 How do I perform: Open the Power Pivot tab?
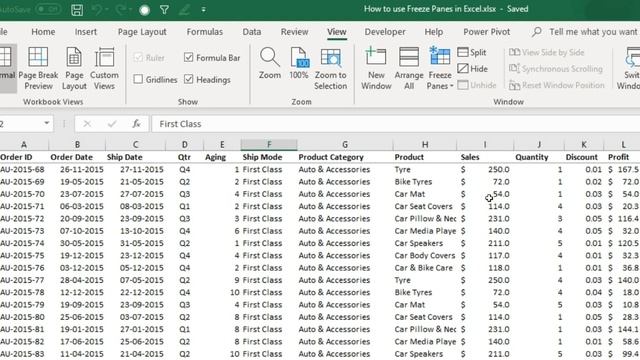(x=487, y=32)
